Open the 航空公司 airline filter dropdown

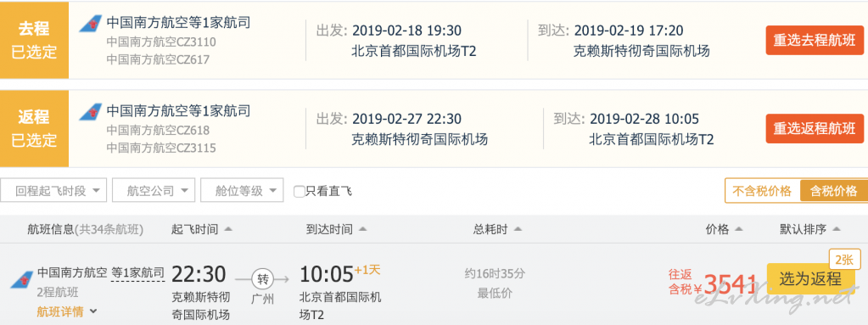coord(154,190)
